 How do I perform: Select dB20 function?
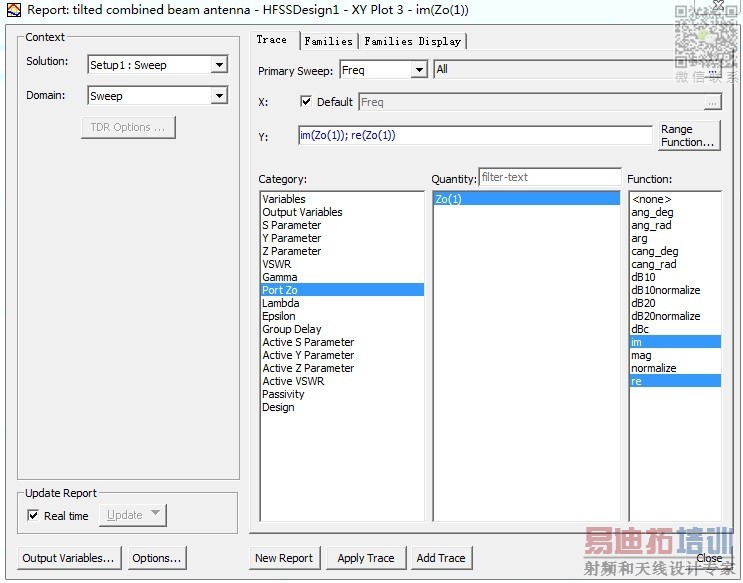[675, 303]
